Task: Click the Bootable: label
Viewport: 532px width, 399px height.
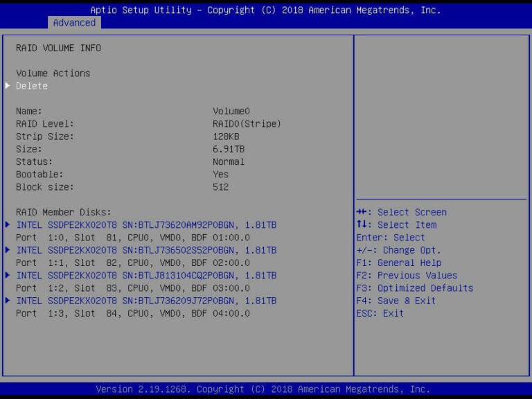Action: tap(39, 175)
